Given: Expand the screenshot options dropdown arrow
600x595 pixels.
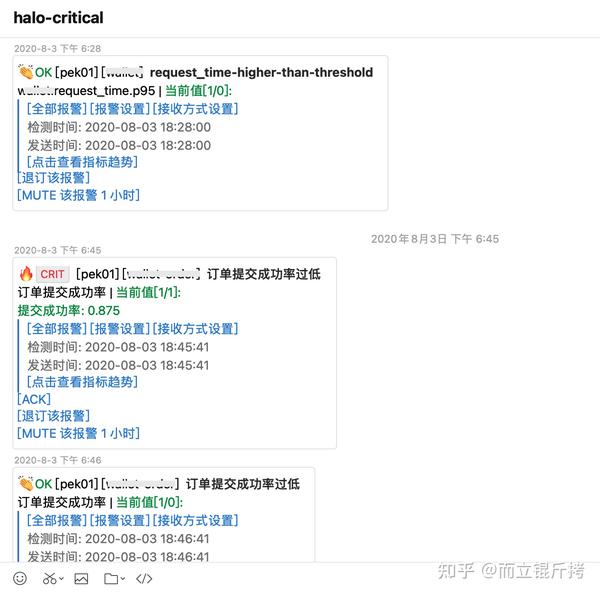Looking at the screenshot, I should (x=61, y=579).
